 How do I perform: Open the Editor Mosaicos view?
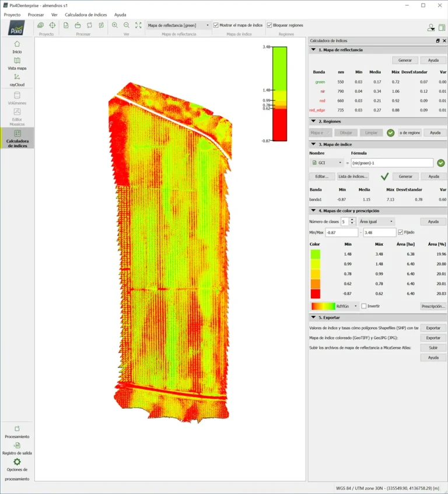point(17,117)
